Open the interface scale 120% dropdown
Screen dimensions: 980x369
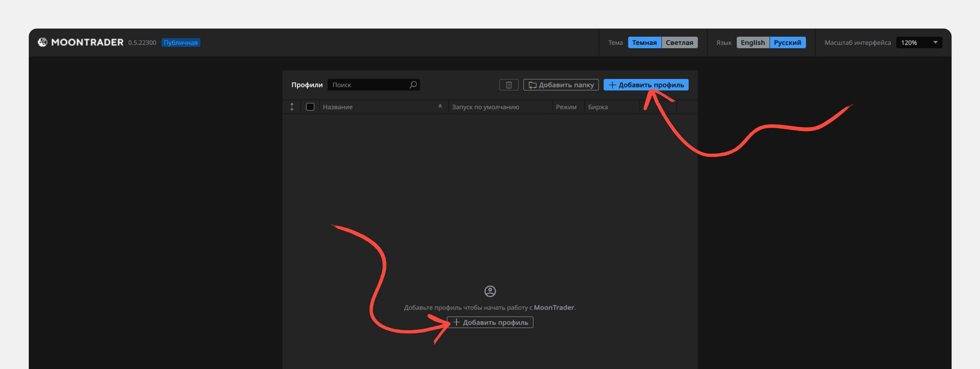(919, 43)
